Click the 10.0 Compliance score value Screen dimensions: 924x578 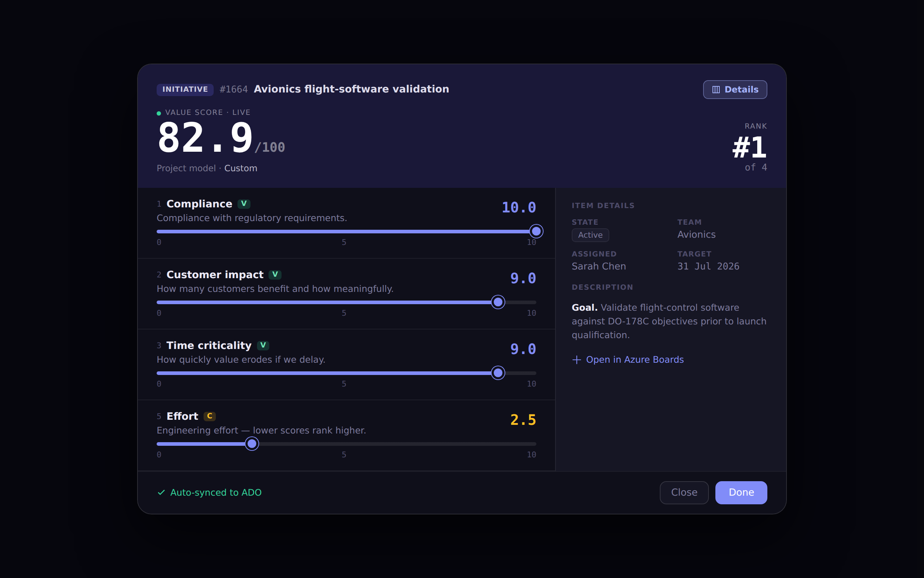pyautogui.click(x=519, y=208)
